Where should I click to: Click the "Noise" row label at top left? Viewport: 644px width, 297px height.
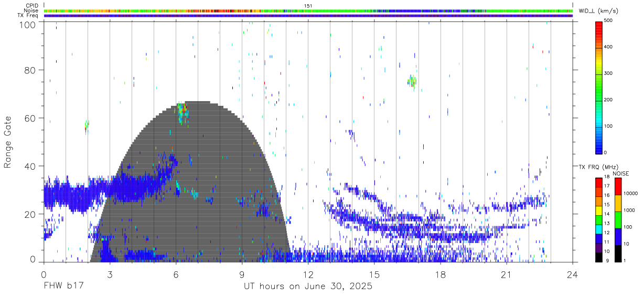pos(31,10)
